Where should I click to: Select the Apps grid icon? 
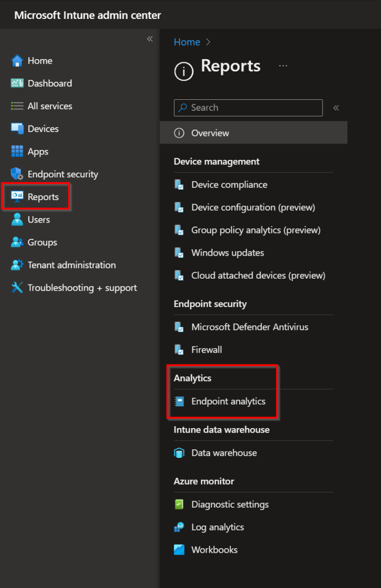point(17,151)
